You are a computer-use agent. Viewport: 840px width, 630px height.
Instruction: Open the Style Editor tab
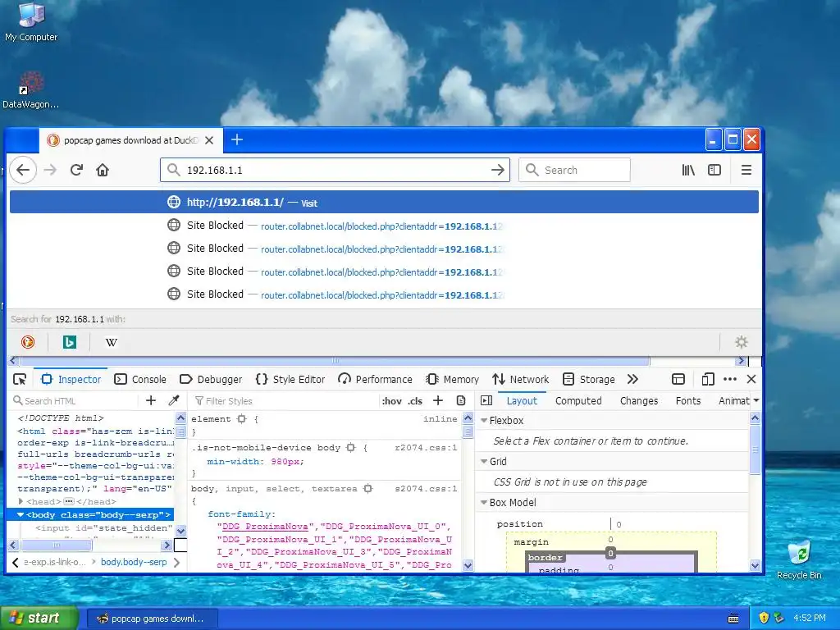click(290, 379)
